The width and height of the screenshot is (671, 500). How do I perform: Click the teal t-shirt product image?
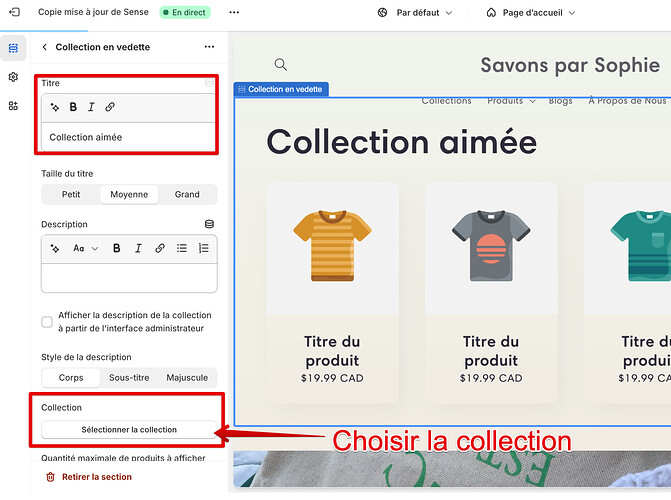[x=641, y=246]
